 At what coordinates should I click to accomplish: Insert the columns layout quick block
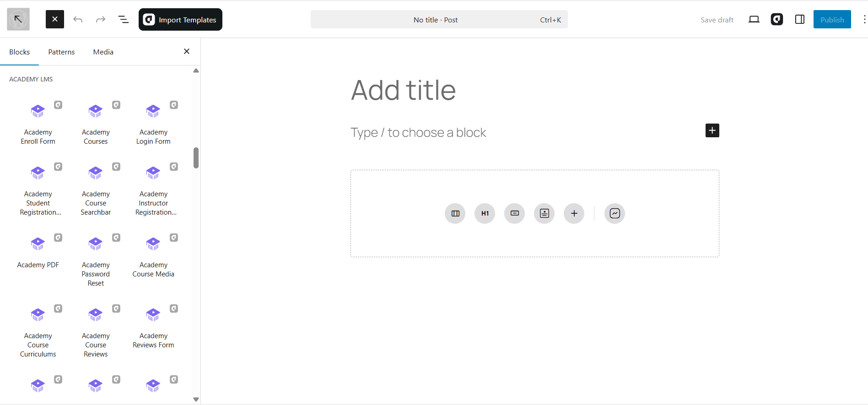455,213
